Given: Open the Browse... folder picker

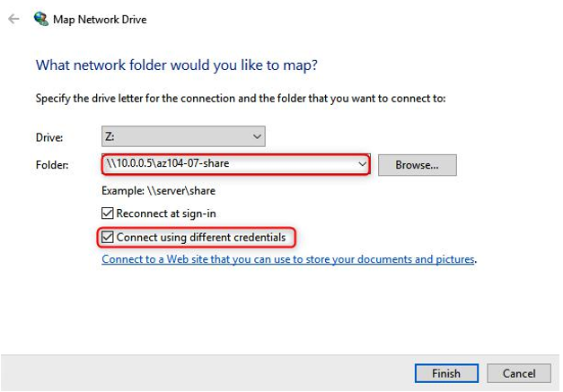Looking at the screenshot, I should click(x=418, y=165).
